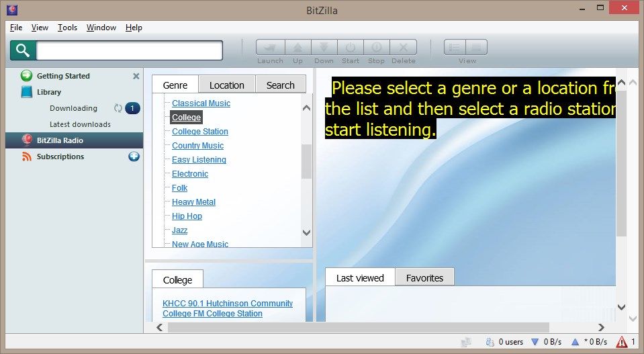Image resolution: width=644 pixels, height=354 pixels.
Task: Click the right panel scroll up arrow
Action: pyautogui.click(x=621, y=83)
